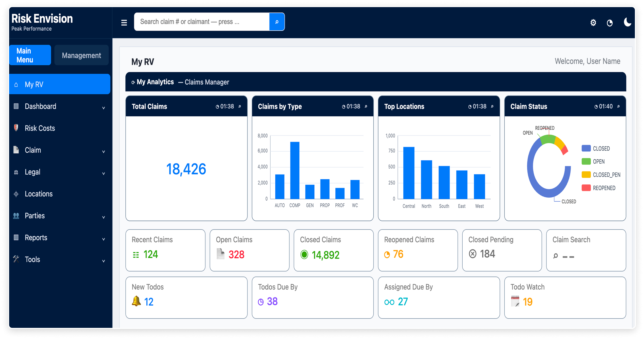Toggle the hamburger sidebar menu
Image resolution: width=644 pixels, height=339 pixels.
point(124,23)
